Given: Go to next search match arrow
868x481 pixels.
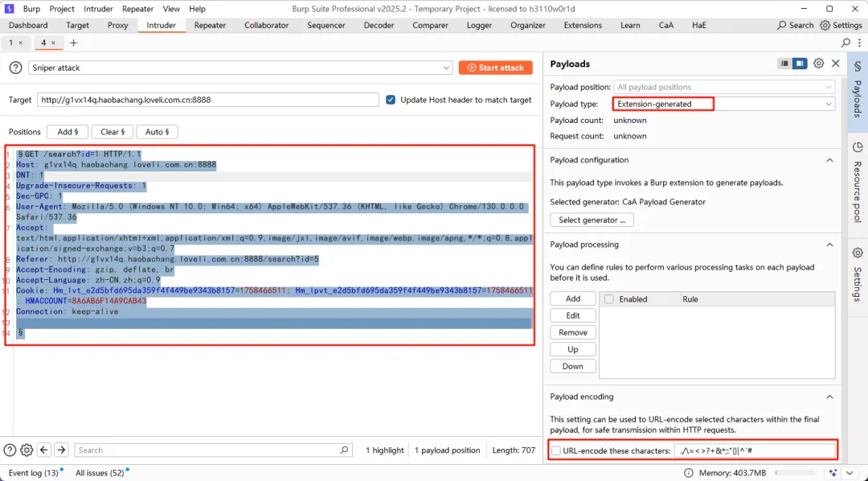Looking at the screenshot, I should (x=61, y=450).
